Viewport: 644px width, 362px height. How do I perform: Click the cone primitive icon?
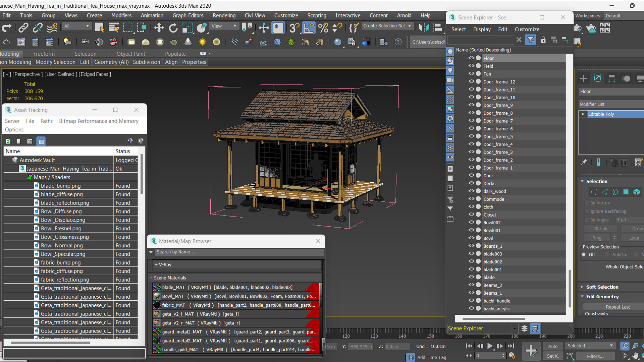[188, 42]
